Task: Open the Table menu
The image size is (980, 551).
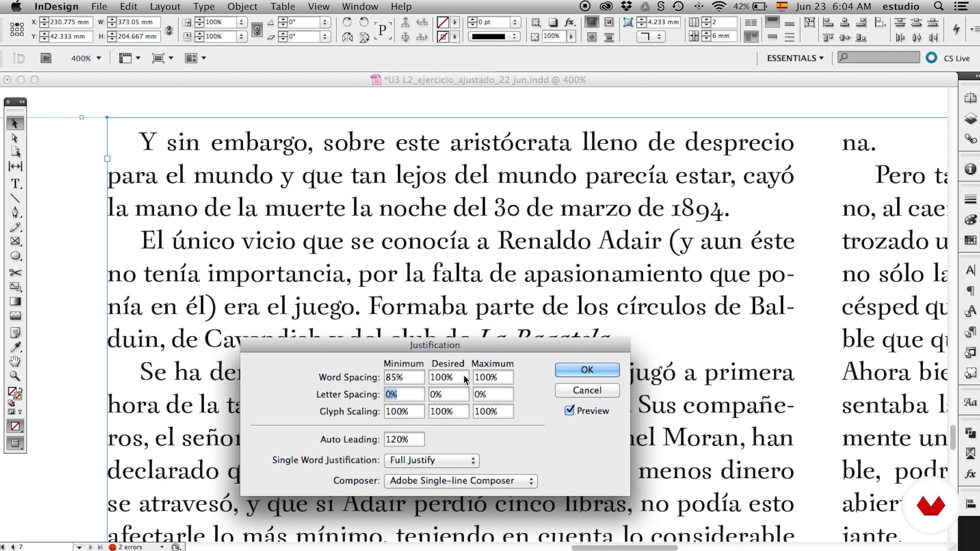Action: click(x=283, y=7)
